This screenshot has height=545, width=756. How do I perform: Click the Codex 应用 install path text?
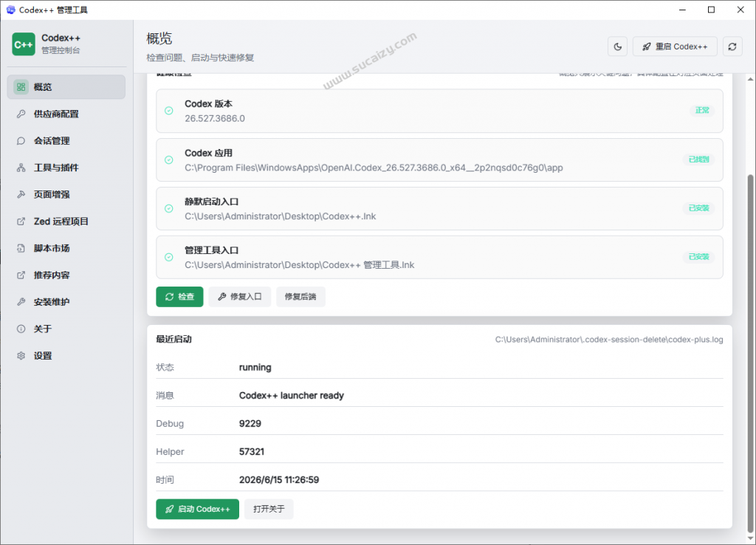pyautogui.click(x=374, y=168)
